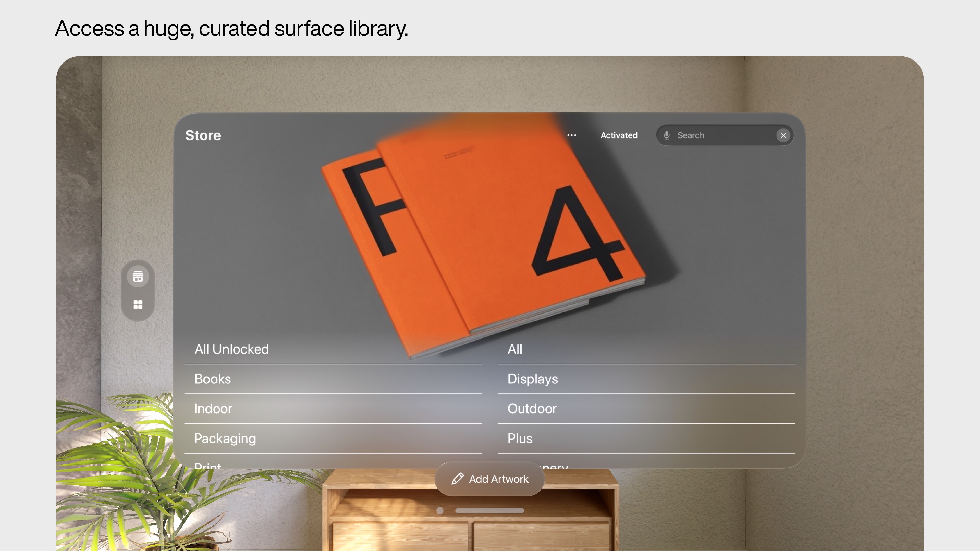This screenshot has height=551, width=980.
Task: Show Activated surfaces
Action: click(x=619, y=135)
